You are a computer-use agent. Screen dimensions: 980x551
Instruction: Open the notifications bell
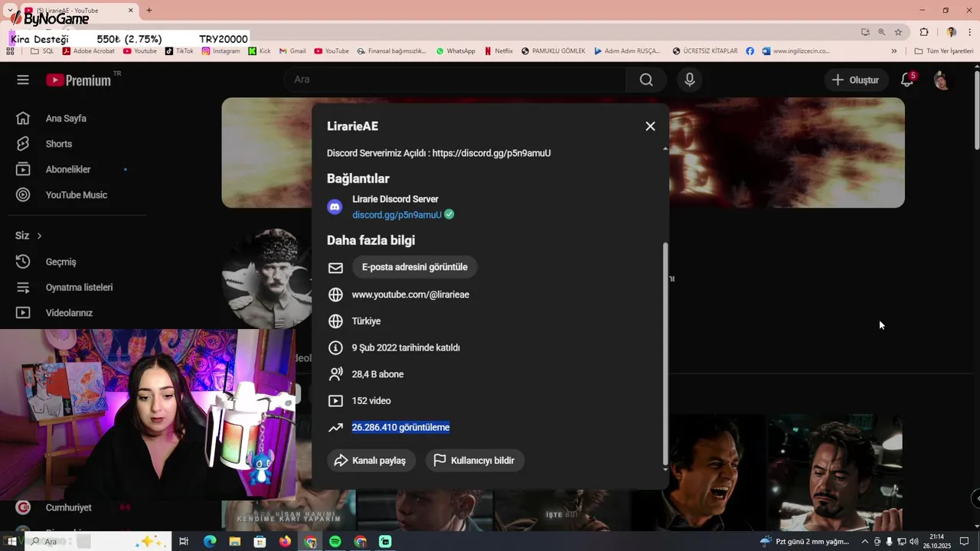point(907,80)
